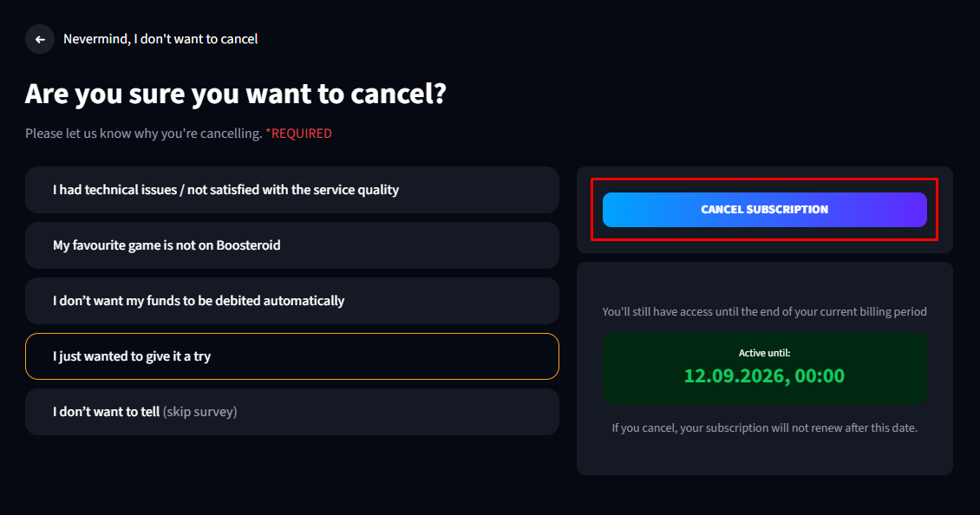980x515 pixels.
Task: Pick "I don't want my funds debited automatically"
Action: (x=292, y=301)
